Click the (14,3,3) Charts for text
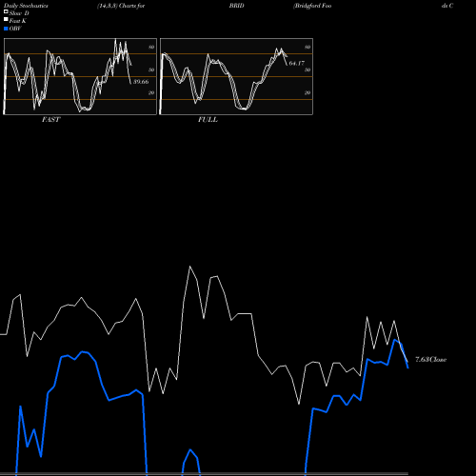The image size is (476, 476). coord(121,6)
